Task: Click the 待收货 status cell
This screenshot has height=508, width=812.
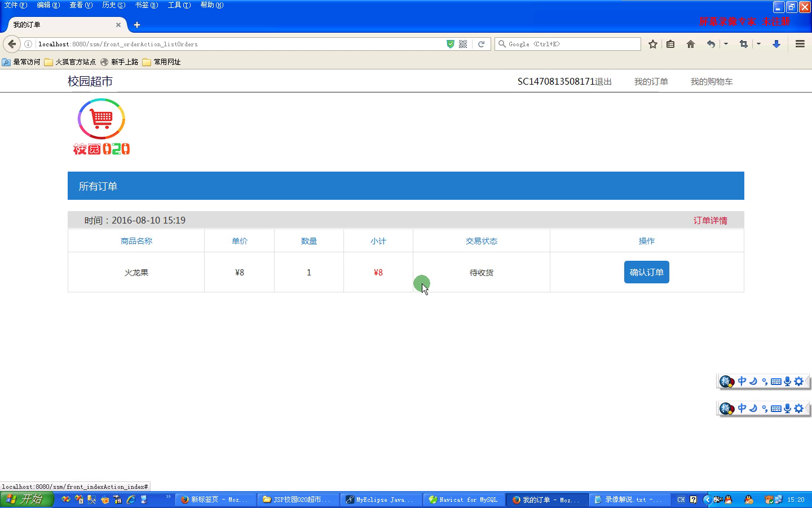Action: point(482,273)
